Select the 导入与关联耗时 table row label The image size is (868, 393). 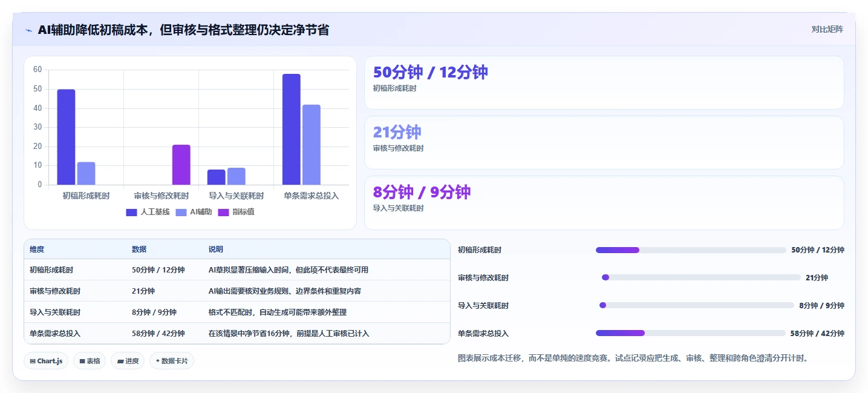coord(55,312)
